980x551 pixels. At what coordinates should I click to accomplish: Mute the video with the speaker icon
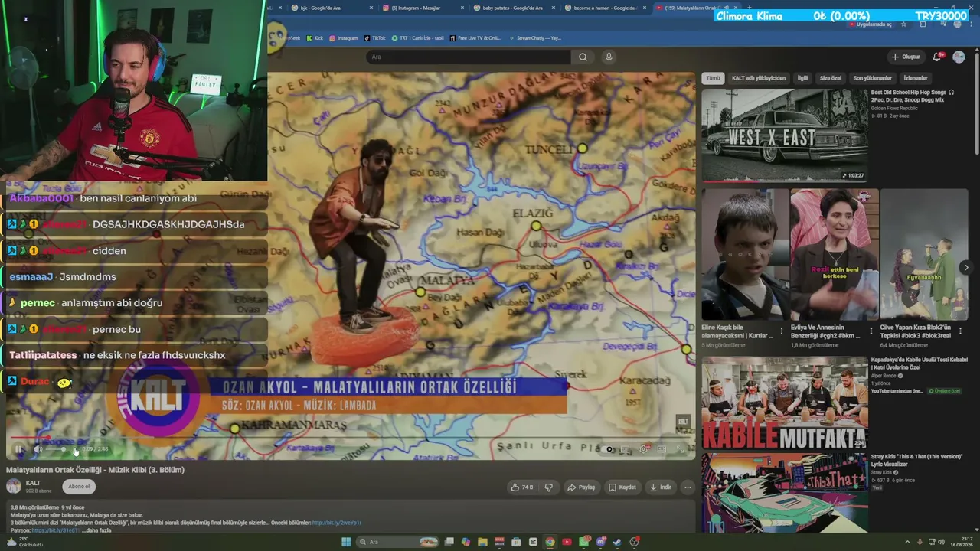pos(37,449)
